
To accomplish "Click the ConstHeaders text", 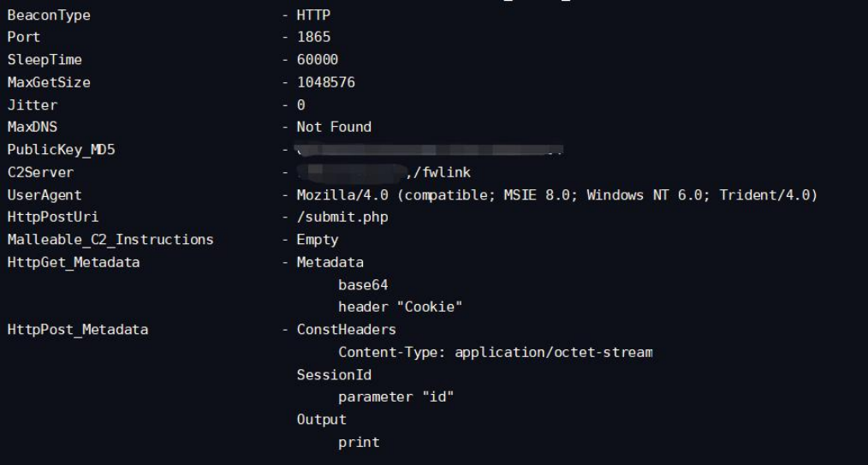I will [x=347, y=330].
